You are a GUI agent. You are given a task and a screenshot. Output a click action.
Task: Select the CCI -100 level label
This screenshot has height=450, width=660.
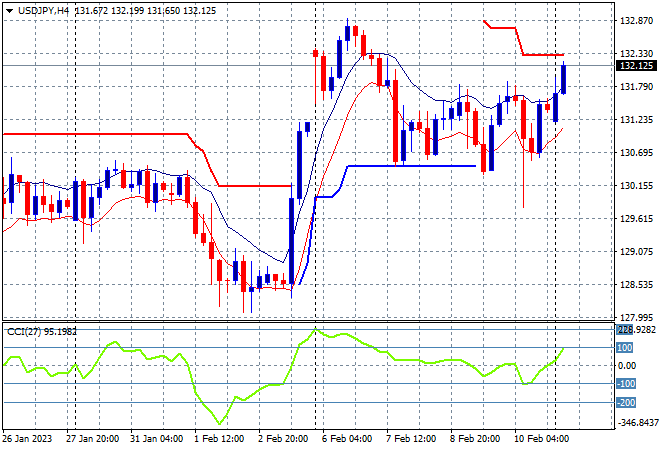pyautogui.click(x=626, y=384)
